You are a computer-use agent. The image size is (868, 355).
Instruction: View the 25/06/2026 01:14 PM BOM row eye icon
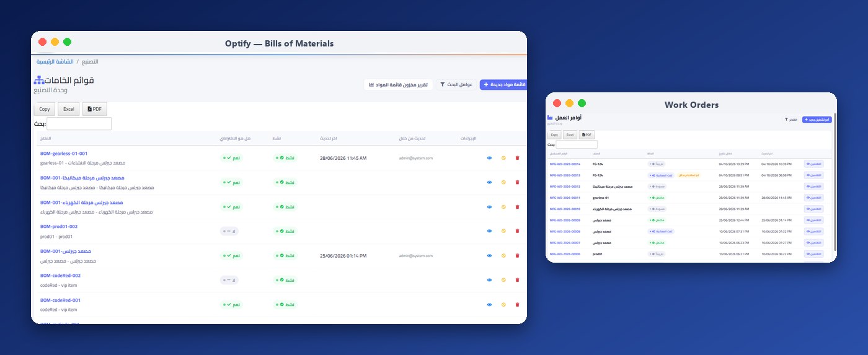[x=489, y=256]
